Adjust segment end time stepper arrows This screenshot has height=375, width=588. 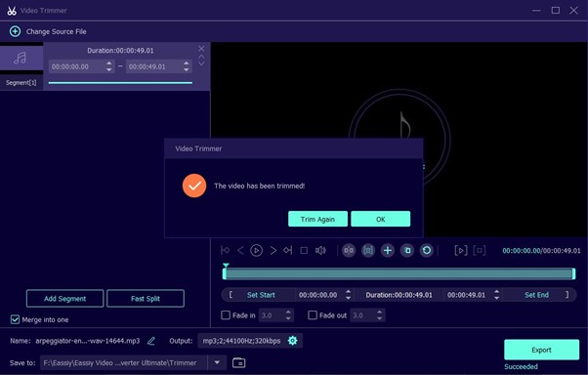tap(186, 66)
